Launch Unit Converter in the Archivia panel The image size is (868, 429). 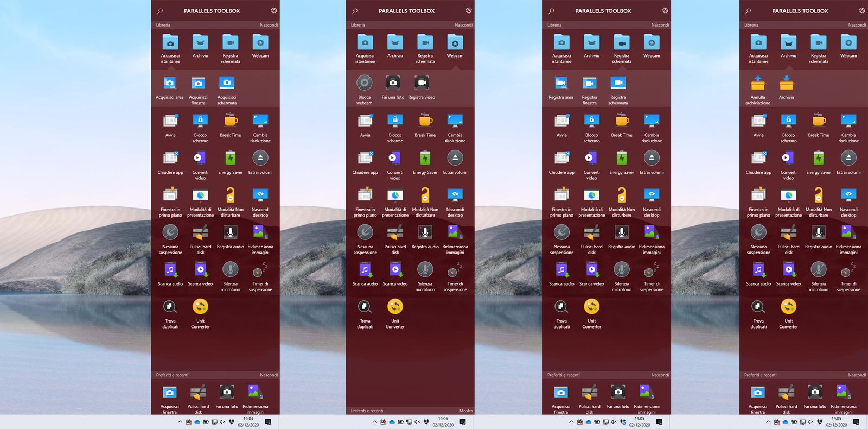[x=788, y=314]
